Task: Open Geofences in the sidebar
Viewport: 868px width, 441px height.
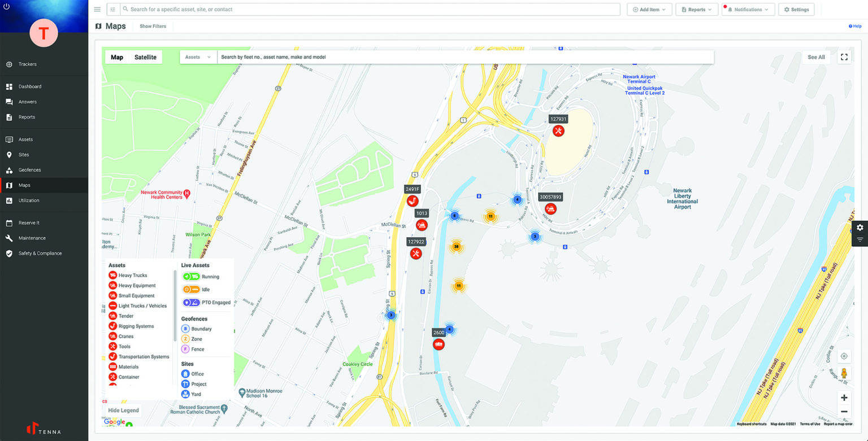Action: click(29, 170)
